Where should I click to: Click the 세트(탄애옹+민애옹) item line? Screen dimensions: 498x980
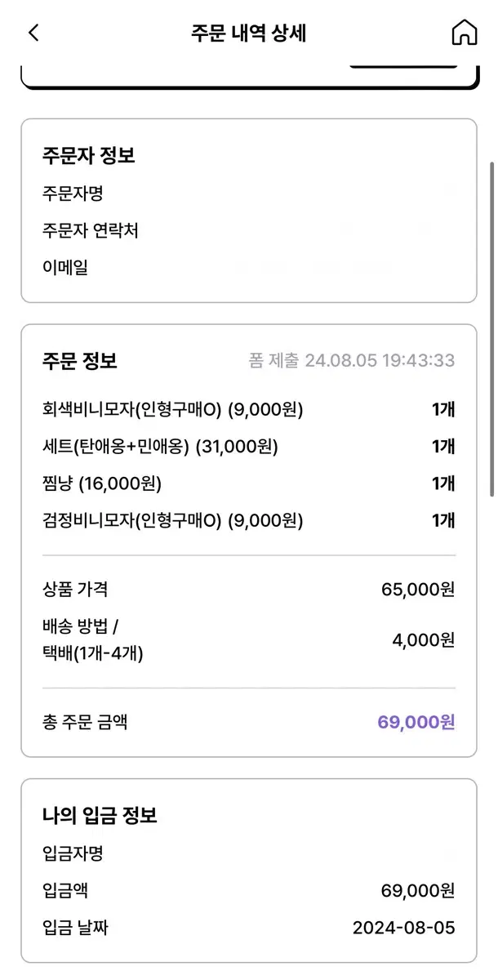coord(248,446)
